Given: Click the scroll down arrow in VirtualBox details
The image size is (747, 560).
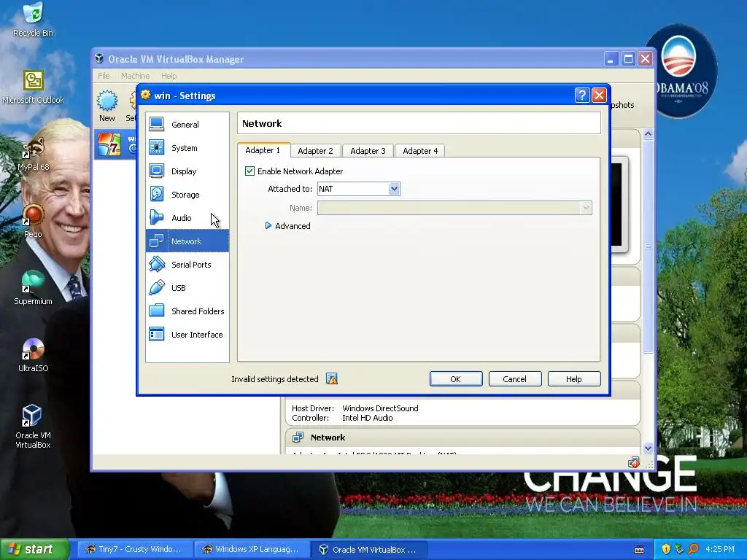Looking at the screenshot, I should 648,448.
